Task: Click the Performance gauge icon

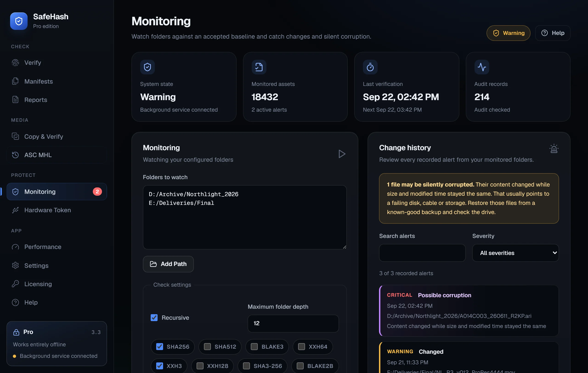Action: pyautogui.click(x=15, y=247)
